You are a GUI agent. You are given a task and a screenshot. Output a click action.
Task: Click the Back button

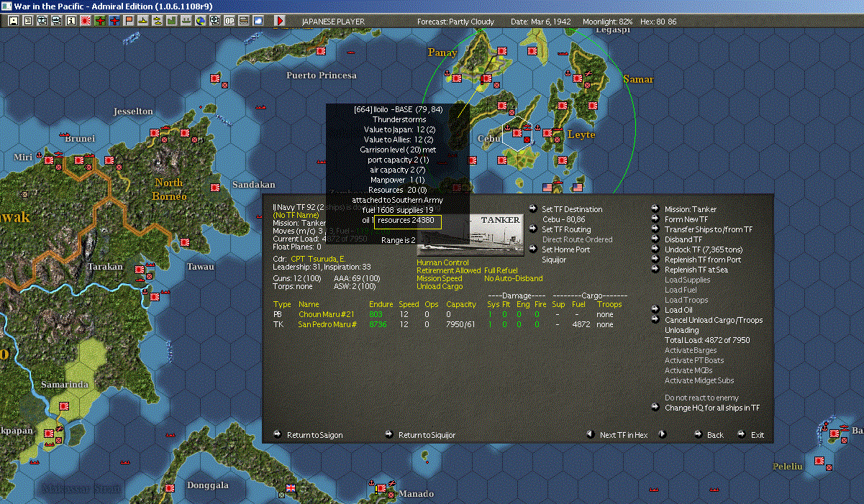pyautogui.click(x=715, y=435)
